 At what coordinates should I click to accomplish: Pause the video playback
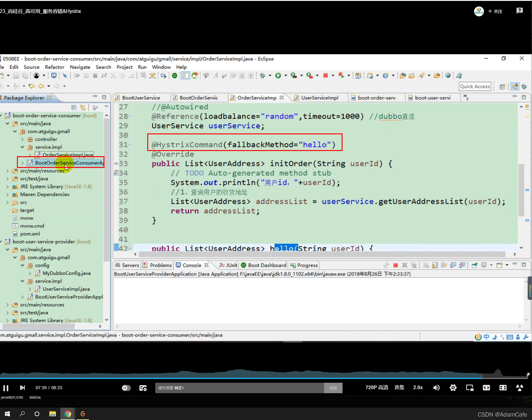6,388
